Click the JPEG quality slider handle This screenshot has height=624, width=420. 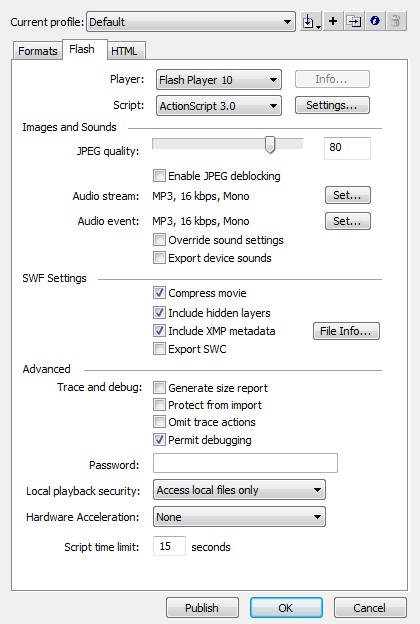pos(270,145)
